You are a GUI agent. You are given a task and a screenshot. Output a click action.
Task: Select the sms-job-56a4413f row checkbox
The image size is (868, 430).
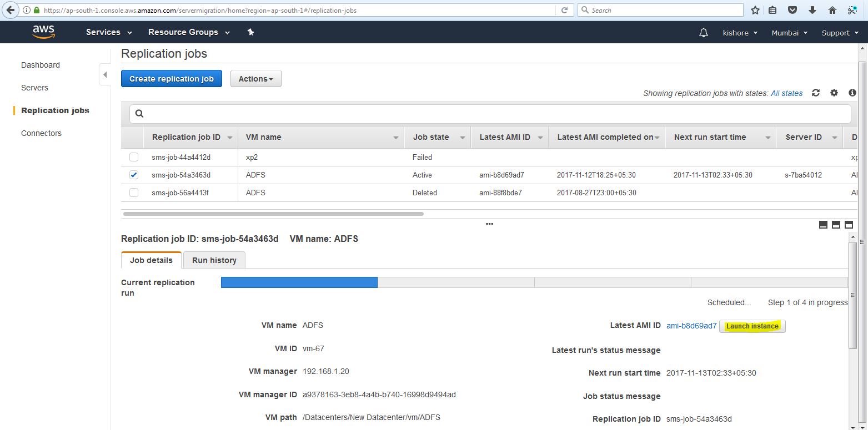pyautogui.click(x=134, y=193)
